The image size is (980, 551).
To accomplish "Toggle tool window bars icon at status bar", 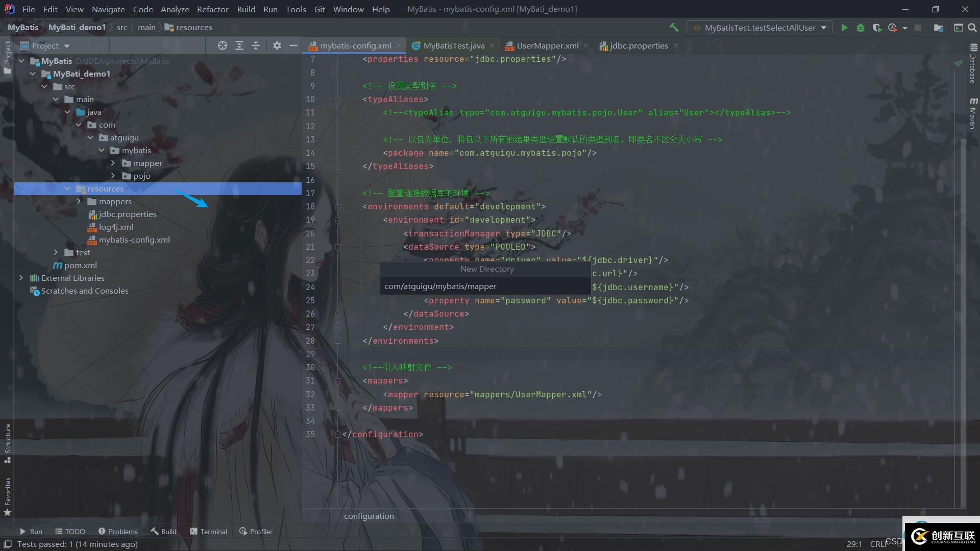I will tap(8, 544).
